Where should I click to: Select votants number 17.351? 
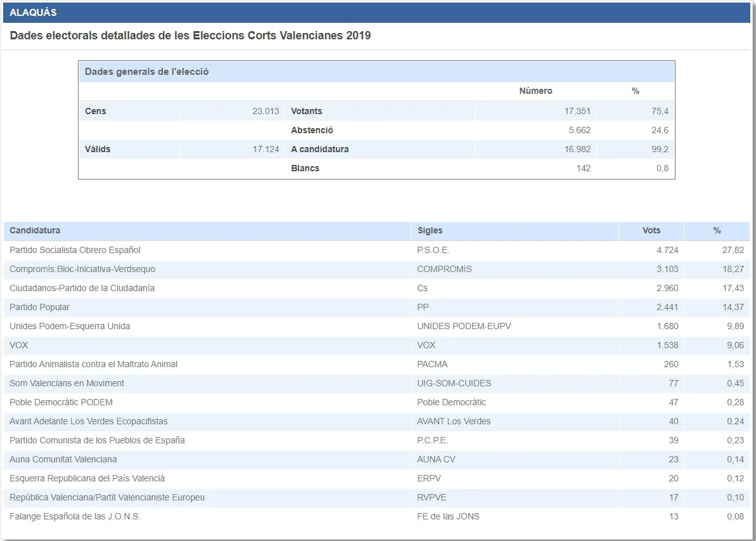tap(577, 111)
